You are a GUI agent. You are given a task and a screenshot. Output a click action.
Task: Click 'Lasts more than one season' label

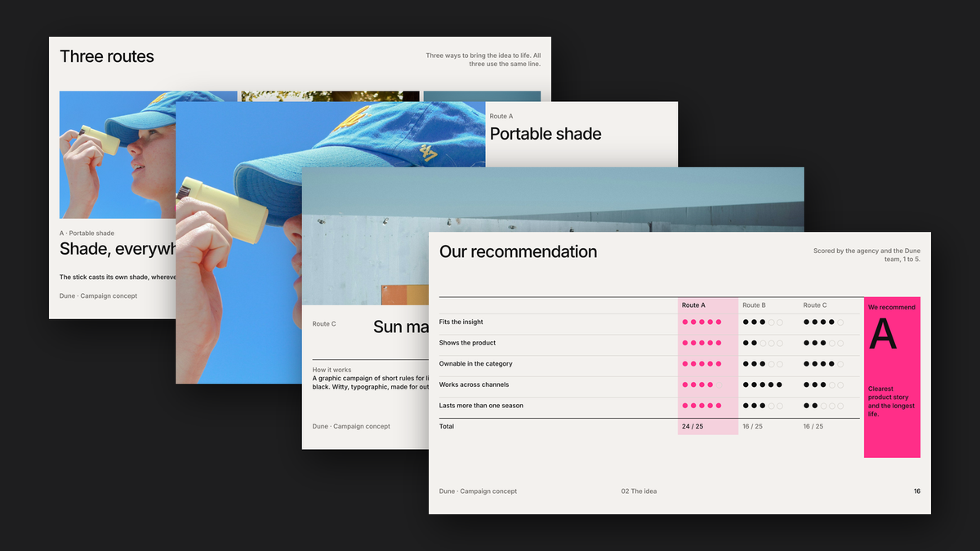point(481,406)
